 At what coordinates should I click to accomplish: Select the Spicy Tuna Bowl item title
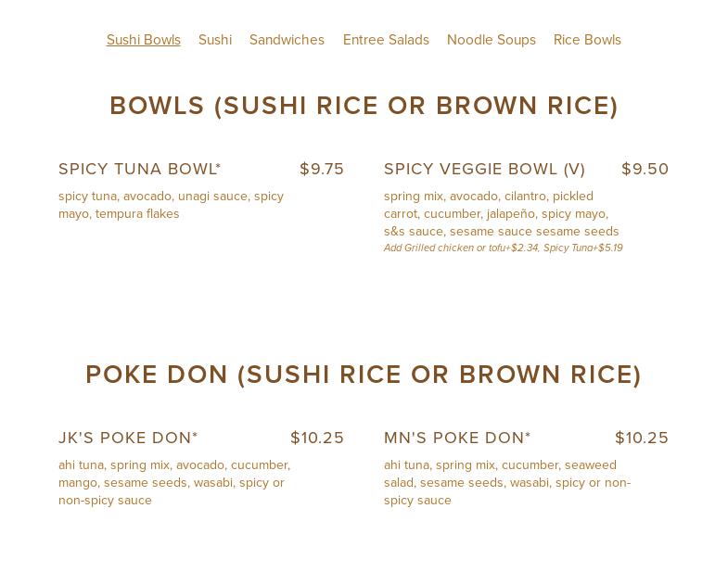click(140, 169)
